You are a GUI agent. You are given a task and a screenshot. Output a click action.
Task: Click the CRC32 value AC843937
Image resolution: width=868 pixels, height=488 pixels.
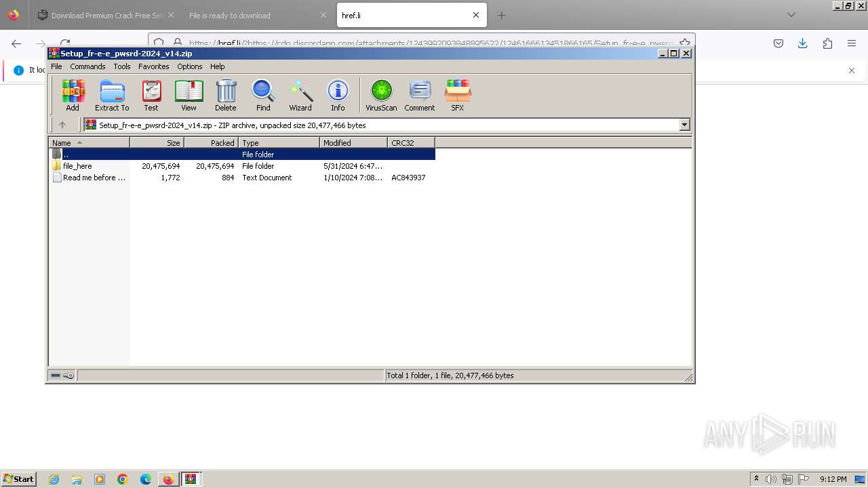click(408, 178)
